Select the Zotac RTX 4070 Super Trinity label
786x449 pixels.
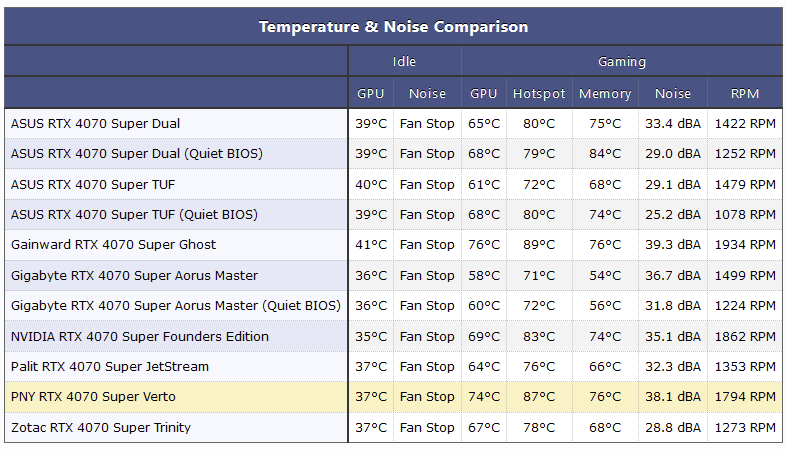pos(101,428)
